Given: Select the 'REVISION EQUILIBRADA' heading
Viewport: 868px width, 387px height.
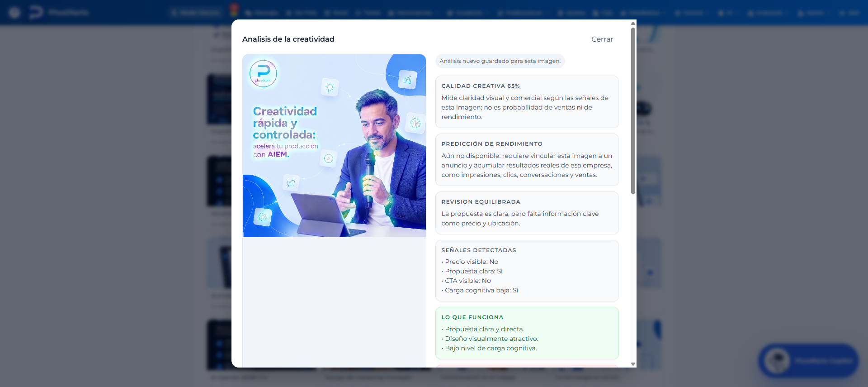Looking at the screenshot, I should [x=481, y=202].
